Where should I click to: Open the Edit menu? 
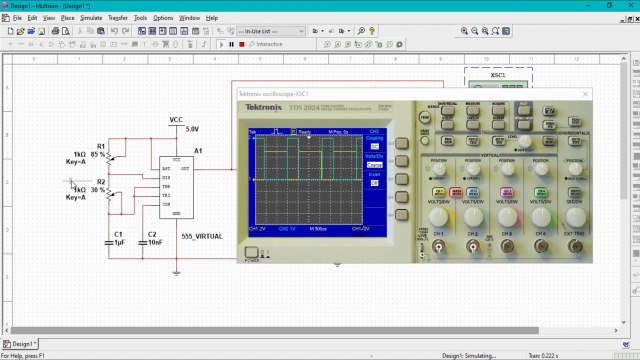click(32, 18)
